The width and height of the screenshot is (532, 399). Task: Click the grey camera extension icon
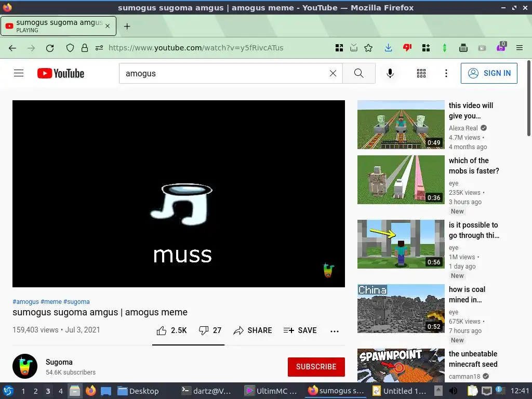pos(482,48)
